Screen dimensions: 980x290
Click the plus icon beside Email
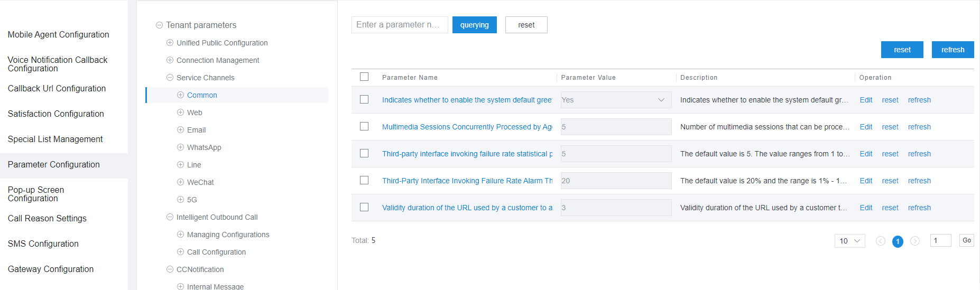pyautogui.click(x=180, y=130)
